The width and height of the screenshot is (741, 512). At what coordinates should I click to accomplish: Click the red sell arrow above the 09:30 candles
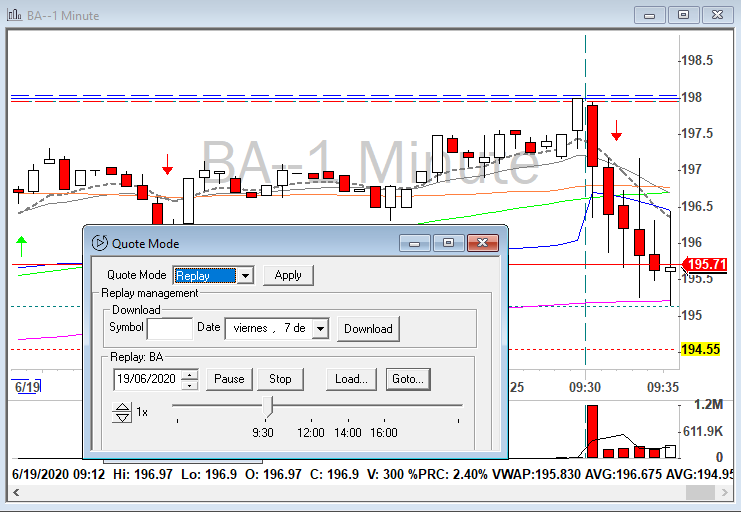pyautogui.click(x=617, y=130)
